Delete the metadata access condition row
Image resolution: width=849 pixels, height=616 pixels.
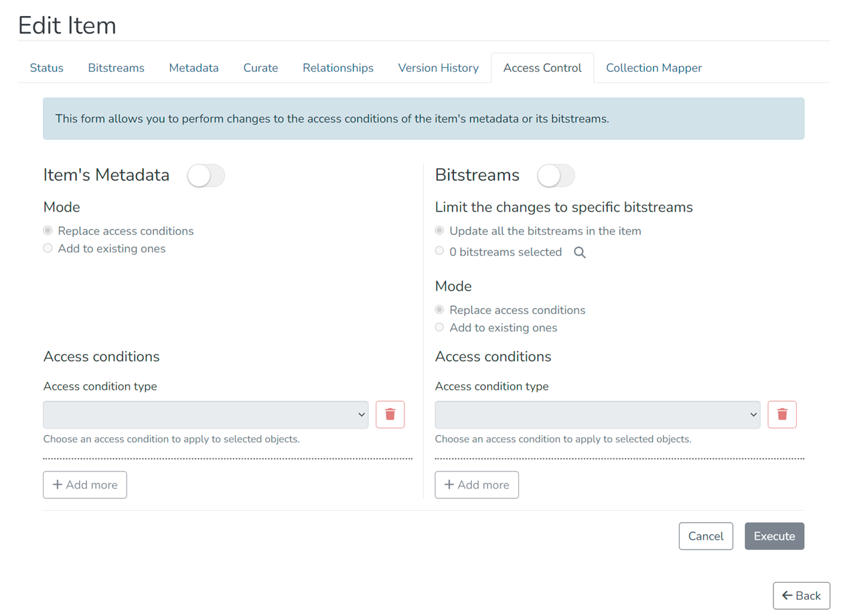390,414
